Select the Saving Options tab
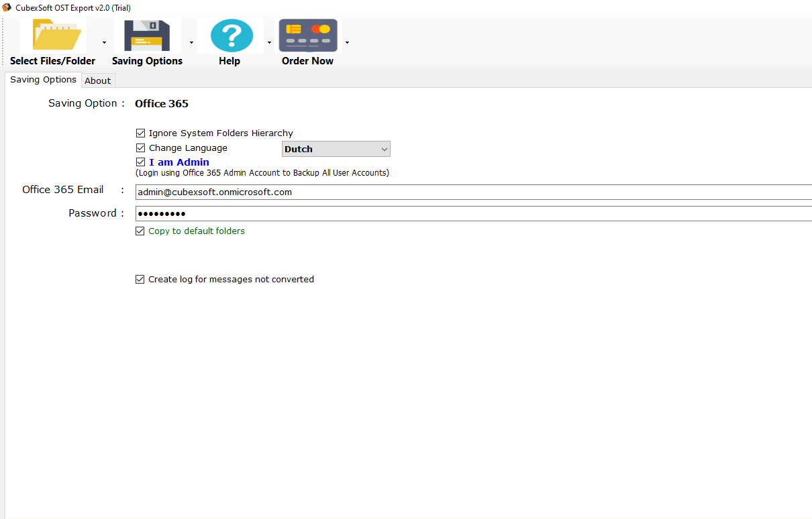812x519 pixels. (43, 80)
